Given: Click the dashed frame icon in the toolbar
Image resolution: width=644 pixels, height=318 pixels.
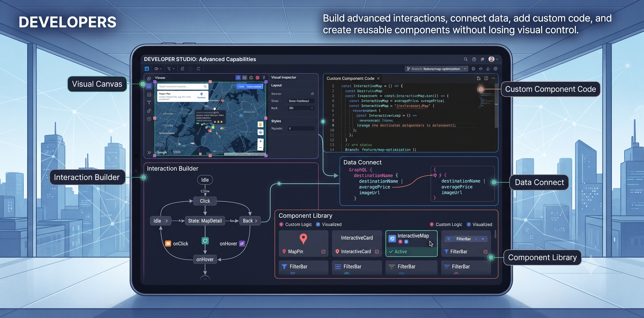Looking at the screenshot, I should [190, 69].
